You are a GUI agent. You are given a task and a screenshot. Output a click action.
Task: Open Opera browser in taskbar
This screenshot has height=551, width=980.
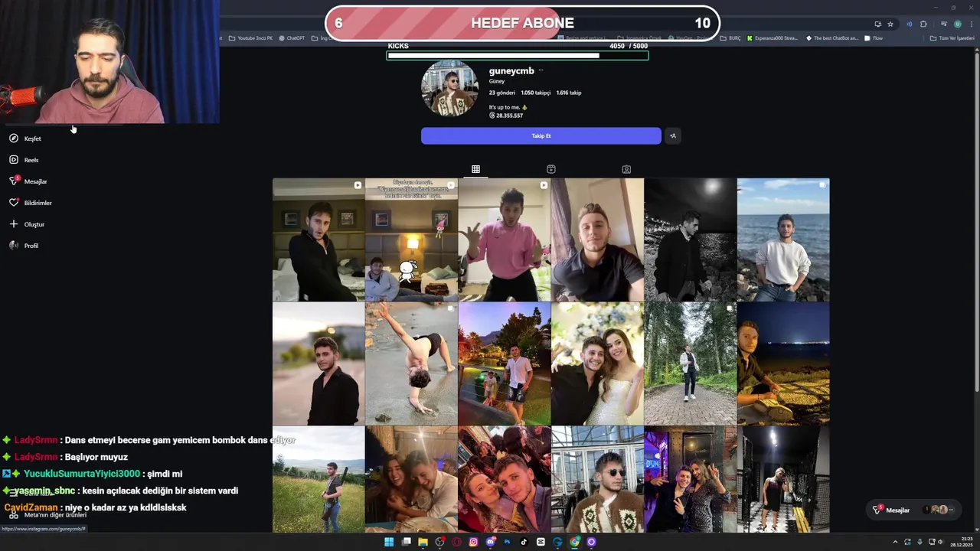[x=456, y=542]
